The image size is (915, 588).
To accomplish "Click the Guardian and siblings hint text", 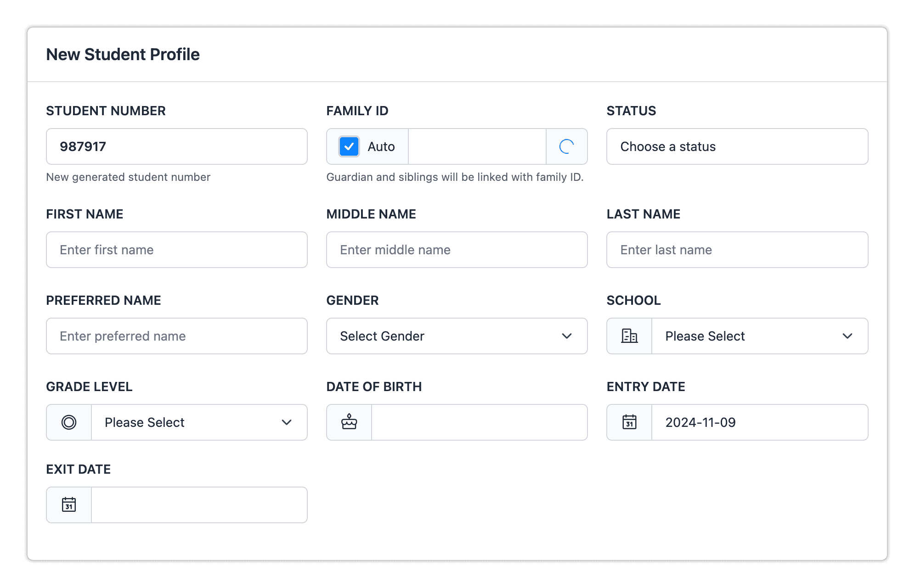I will [455, 177].
